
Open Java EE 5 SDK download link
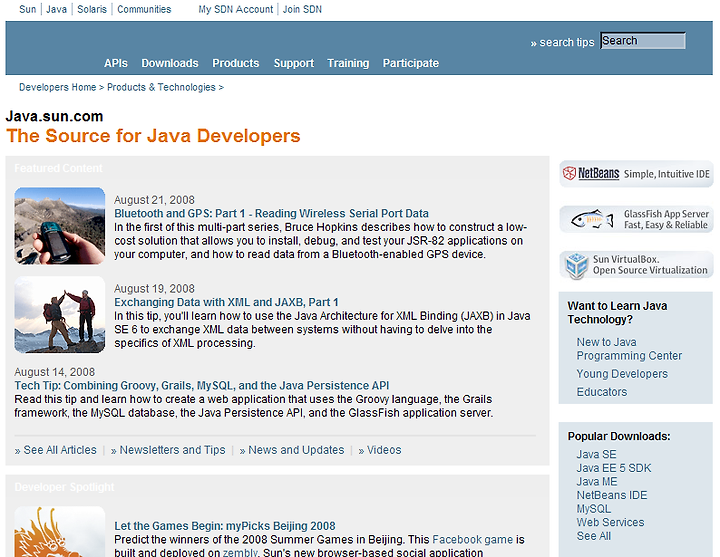point(614,468)
